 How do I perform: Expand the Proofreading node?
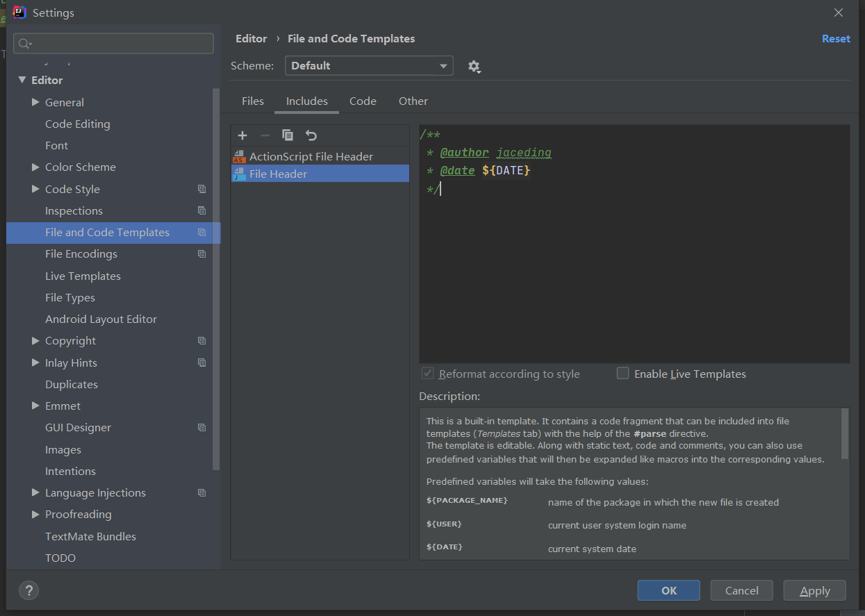tap(35, 515)
